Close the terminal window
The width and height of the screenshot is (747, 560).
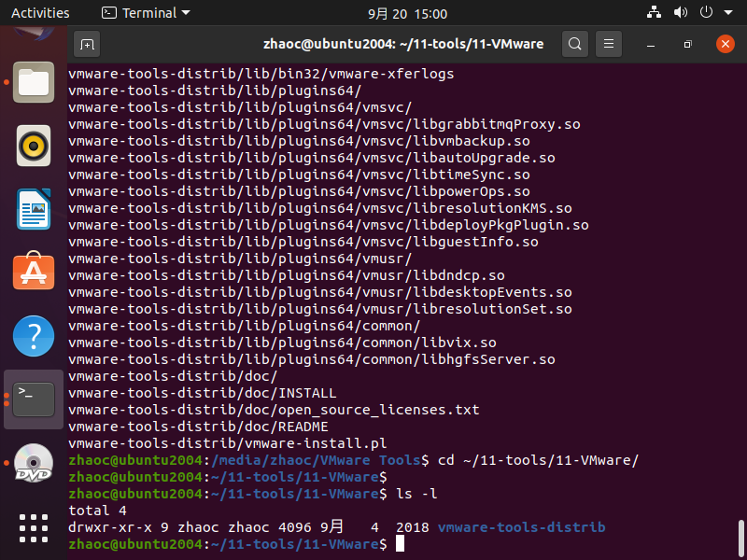click(x=726, y=44)
